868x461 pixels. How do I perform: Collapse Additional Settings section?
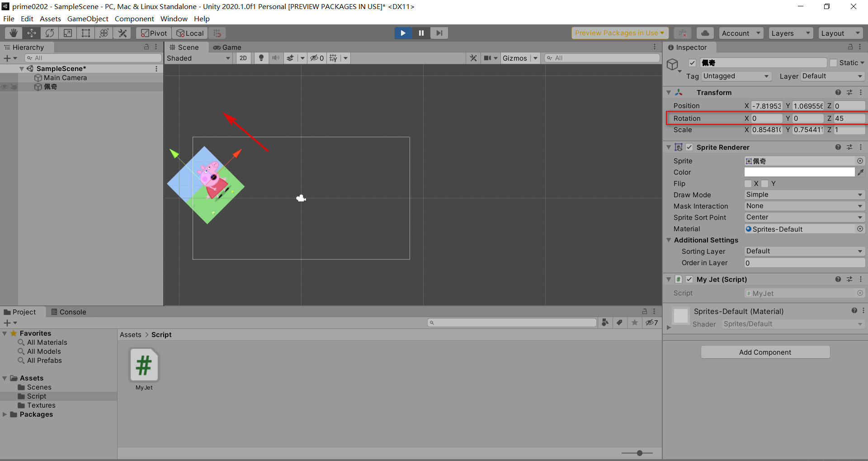[x=669, y=240]
